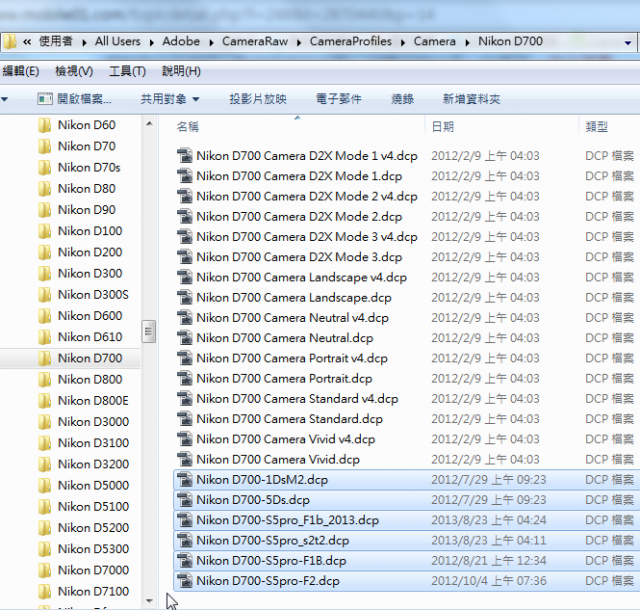Click the Nikon D70s folder icon
This screenshot has height=610, width=640.
pos(44,167)
